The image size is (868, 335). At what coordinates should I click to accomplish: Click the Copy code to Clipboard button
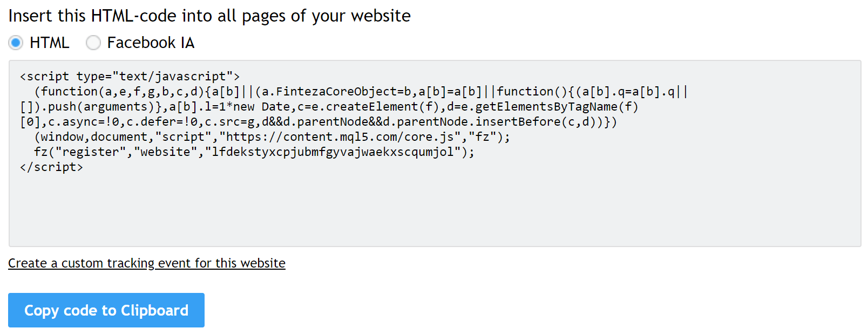tap(106, 310)
